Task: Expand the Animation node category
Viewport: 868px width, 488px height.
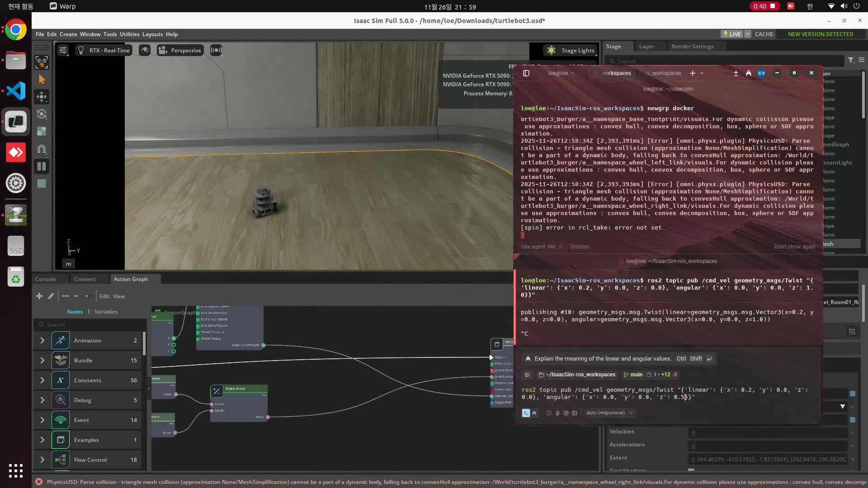Action: (42, 340)
